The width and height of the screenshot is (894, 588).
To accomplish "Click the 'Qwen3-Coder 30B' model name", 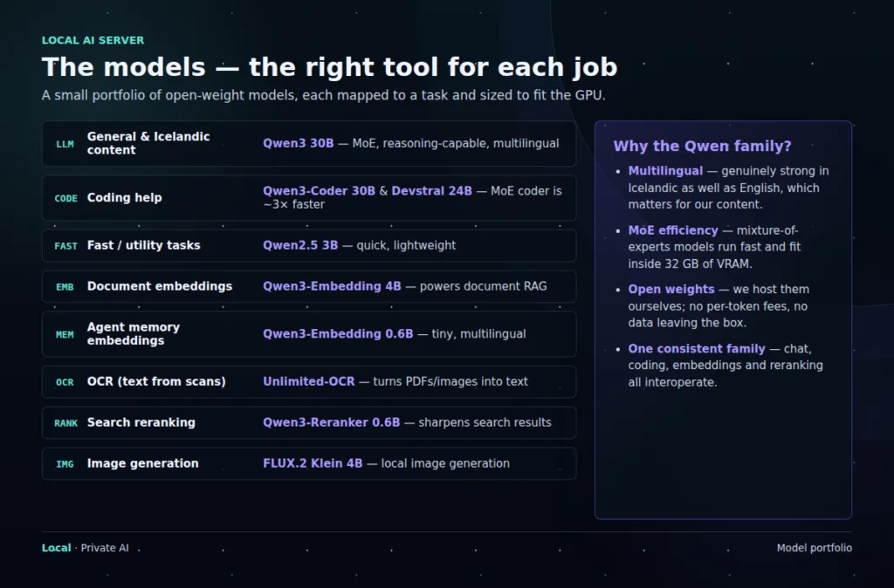I will [x=319, y=191].
